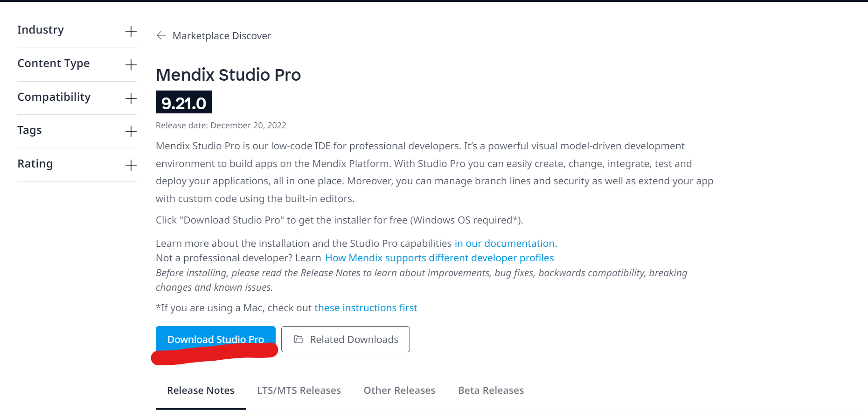Click the Mendix Studio Pro heading
This screenshot has width=868, height=419.
[x=228, y=75]
